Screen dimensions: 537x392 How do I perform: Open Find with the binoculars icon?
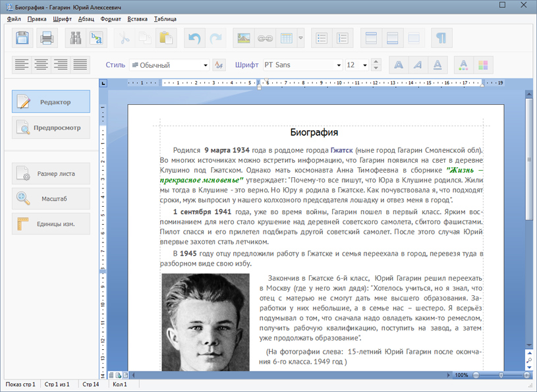[x=75, y=38]
